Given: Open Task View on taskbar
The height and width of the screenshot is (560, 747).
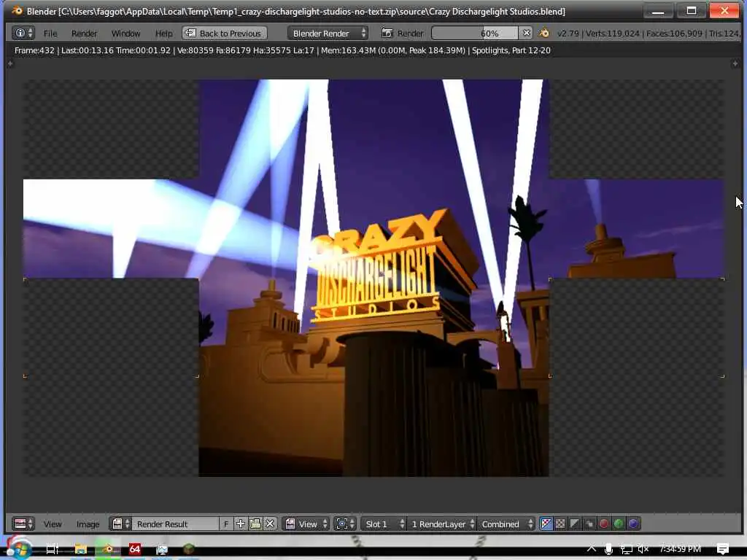Looking at the screenshot, I should pos(52,549).
